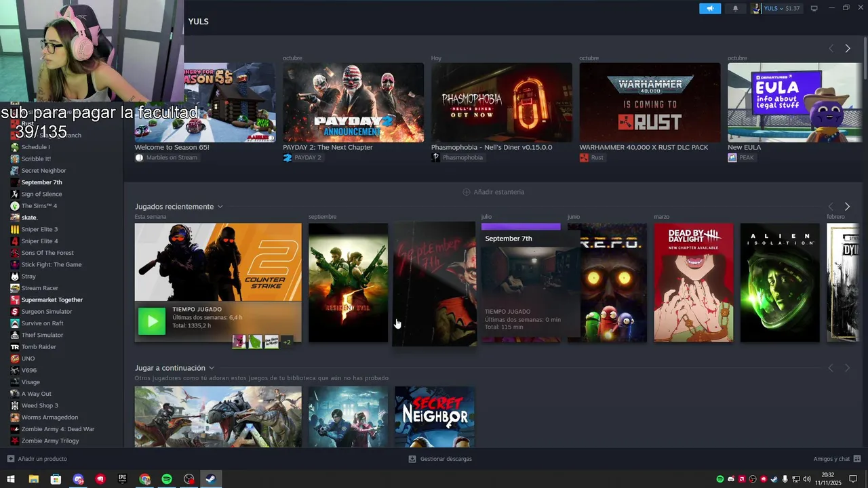Open the ARK suggested game cover
Image resolution: width=868 pixels, height=488 pixels.
(218, 417)
